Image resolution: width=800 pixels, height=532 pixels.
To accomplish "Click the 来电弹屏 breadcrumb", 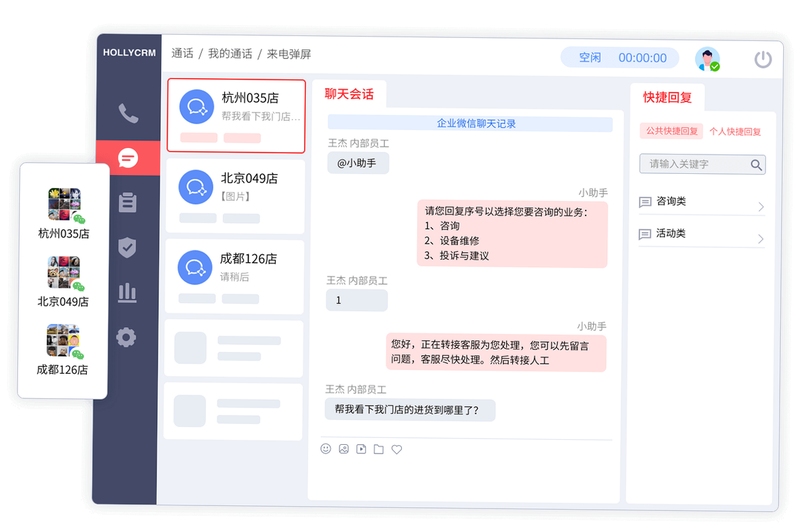I will [289, 54].
